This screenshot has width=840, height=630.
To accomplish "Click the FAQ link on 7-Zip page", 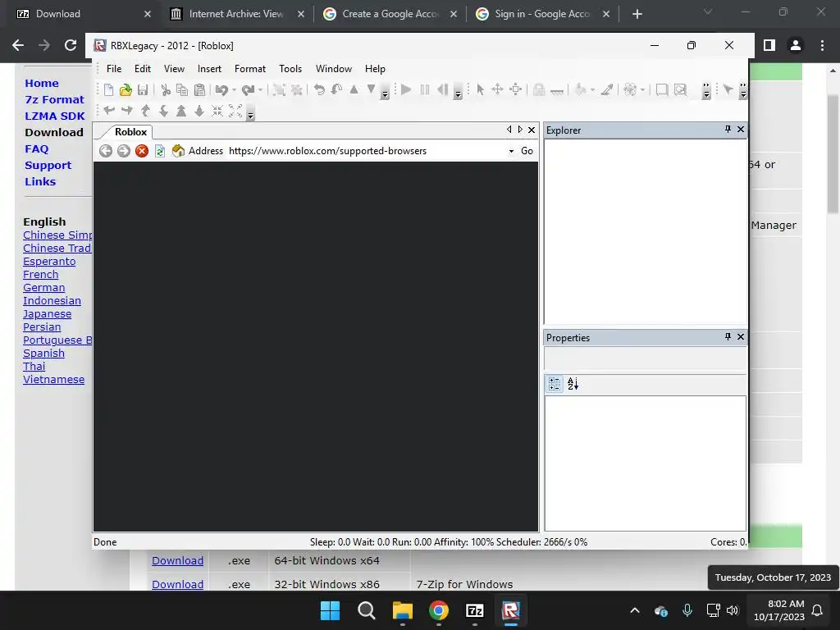I will [x=36, y=149].
